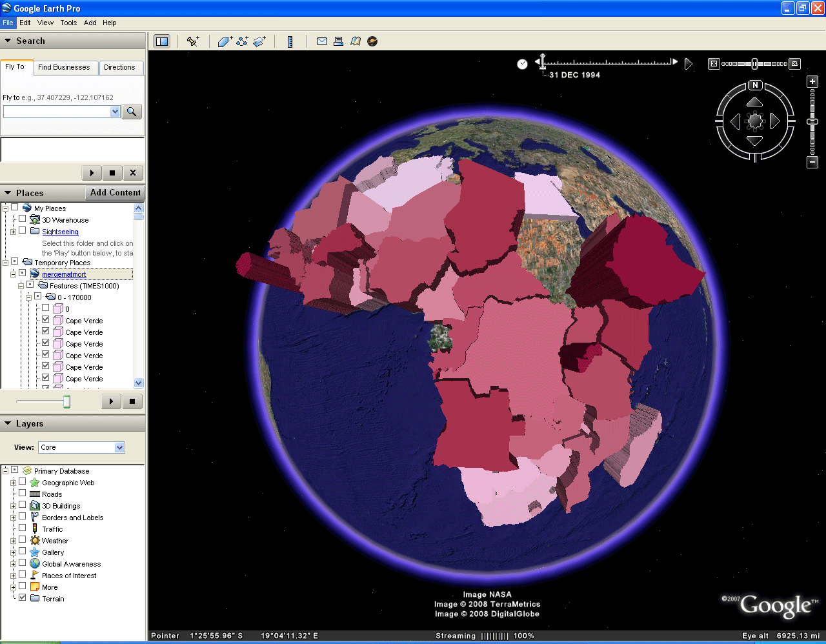Switch to Directions tab
The width and height of the screenshot is (826, 644).
[x=119, y=67]
